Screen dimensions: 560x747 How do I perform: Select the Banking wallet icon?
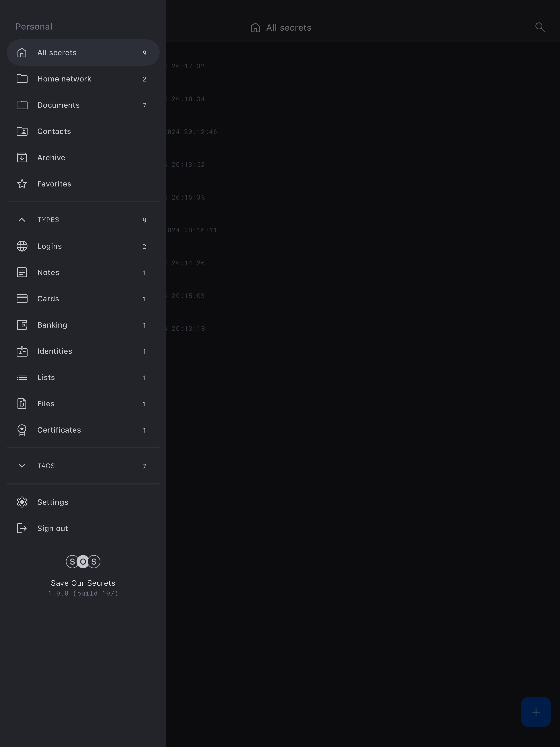[x=22, y=325]
